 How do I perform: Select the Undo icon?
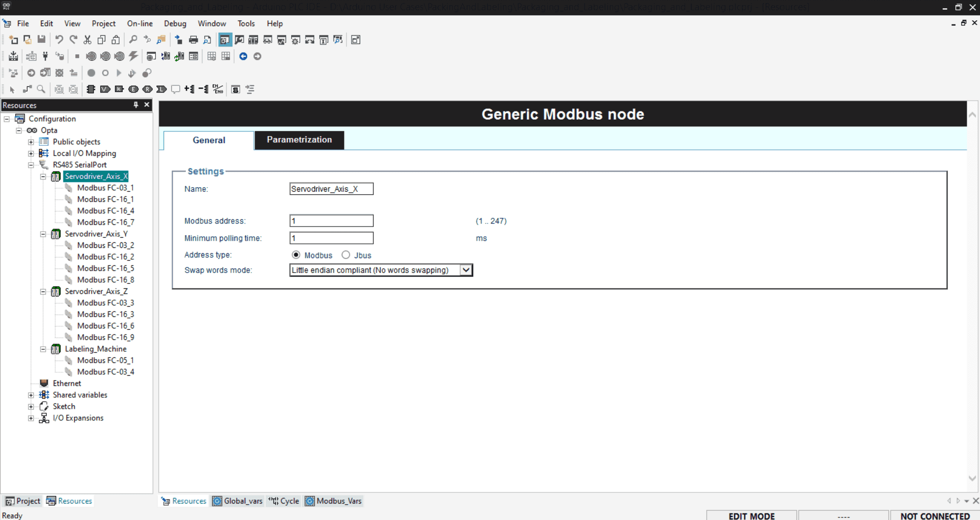(x=59, y=39)
